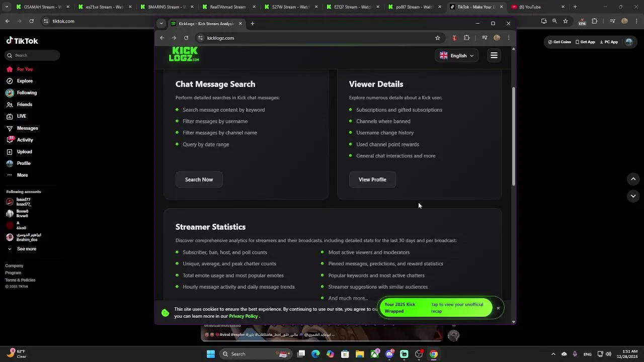The width and height of the screenshot is (644, 362).
Task: Go to next TikTok video with down arrow
Action: [x=633, y=196]
